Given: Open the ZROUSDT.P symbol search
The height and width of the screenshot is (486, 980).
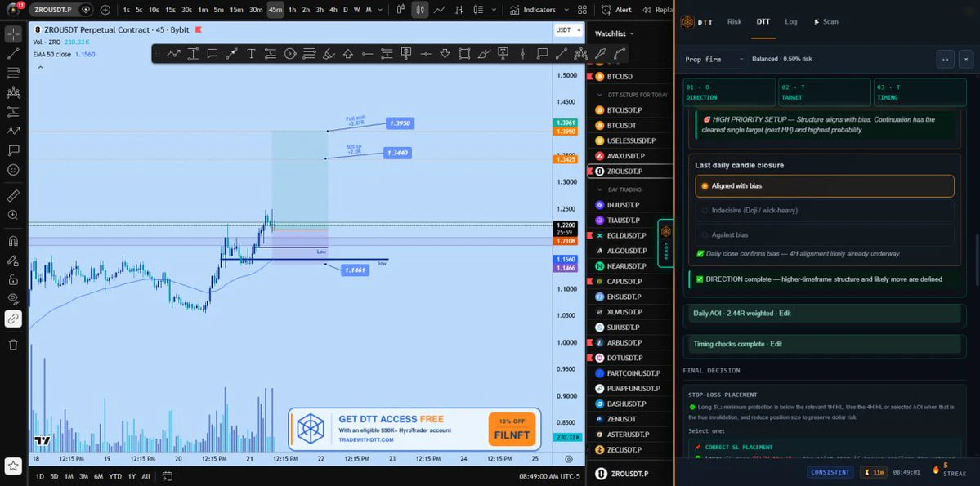Looking at the screenshot, I should coord(61,10).
